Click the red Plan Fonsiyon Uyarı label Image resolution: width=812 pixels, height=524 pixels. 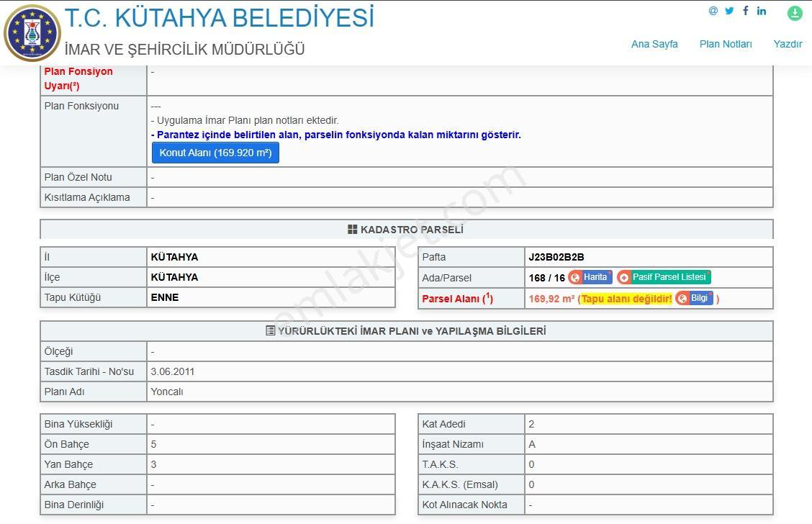point(78,78)
